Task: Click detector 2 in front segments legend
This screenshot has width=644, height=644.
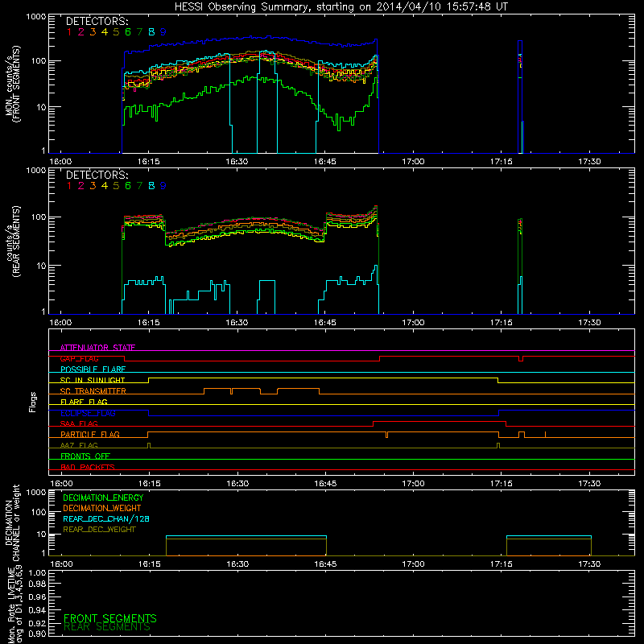Action: tap(81, 32)
